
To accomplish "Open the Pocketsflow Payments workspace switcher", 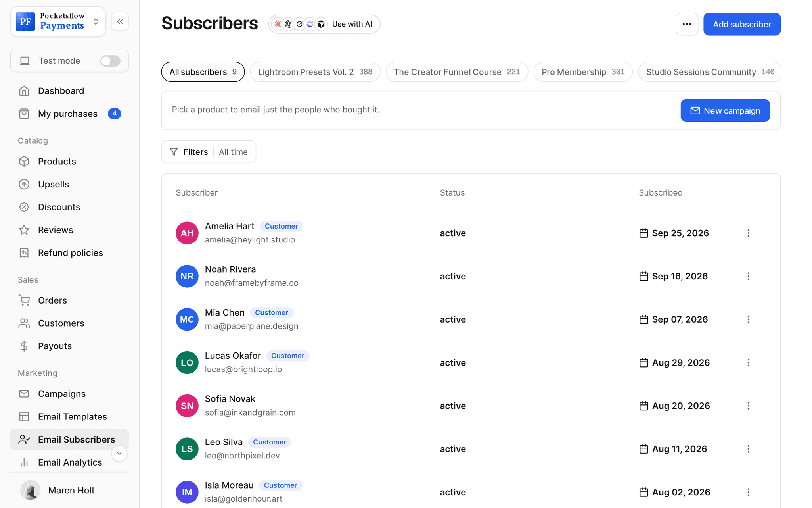I will pyautogui.click(x=58, y=21).
